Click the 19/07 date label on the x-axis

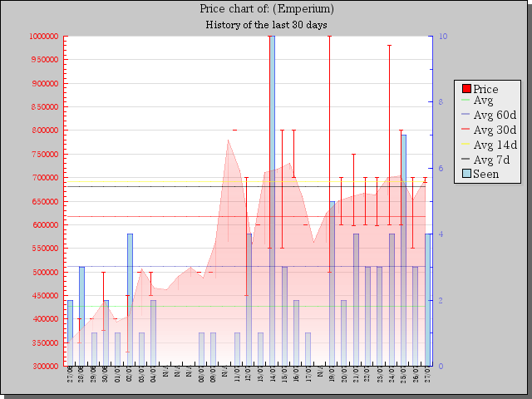coord(332,375)
